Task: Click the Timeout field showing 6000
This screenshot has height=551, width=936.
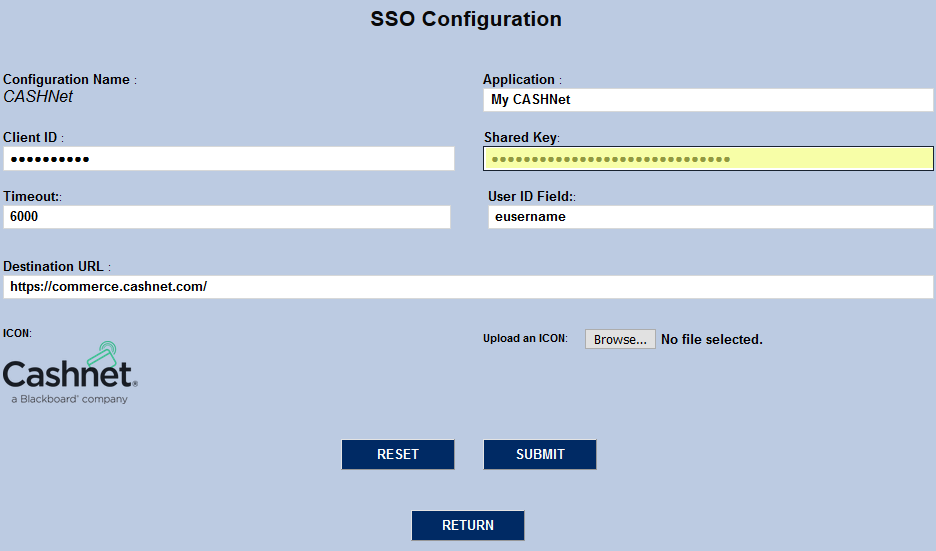Action: tap(227, 217)
